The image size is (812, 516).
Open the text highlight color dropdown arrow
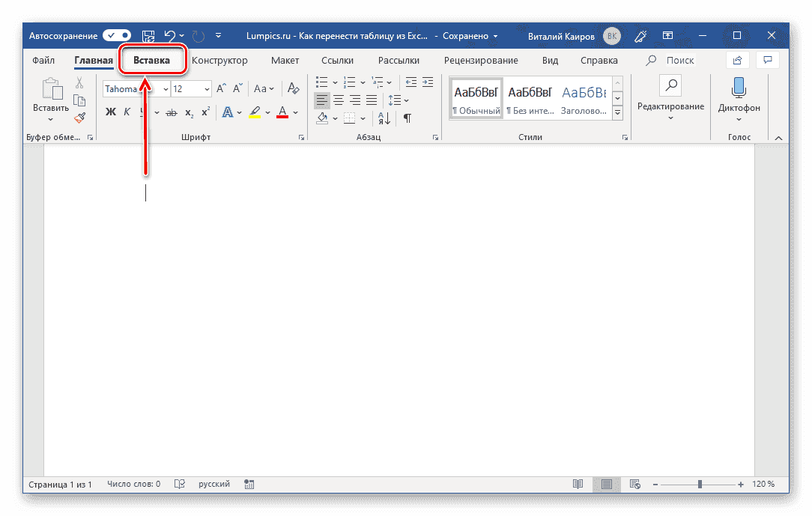tap(267, 112)
